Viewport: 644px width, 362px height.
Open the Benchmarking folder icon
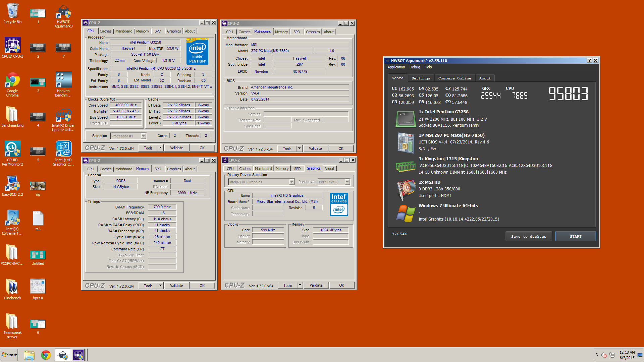point(12,117)
